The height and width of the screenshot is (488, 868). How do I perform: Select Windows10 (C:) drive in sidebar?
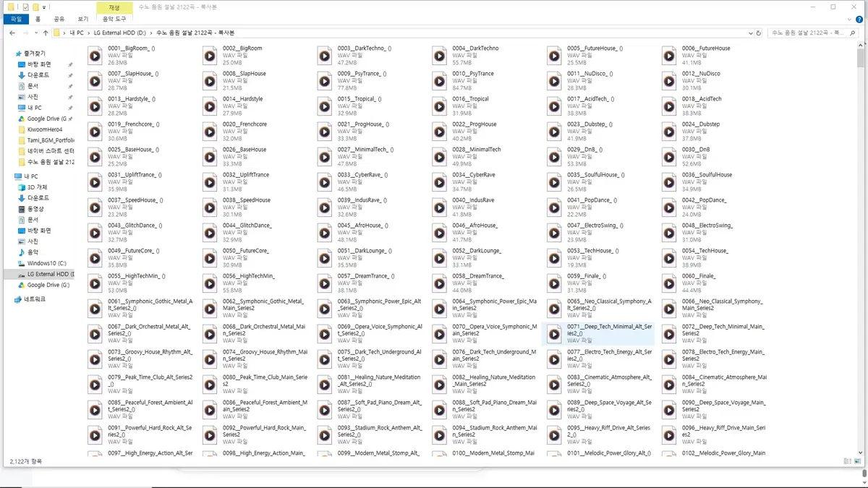click(46, 263)
